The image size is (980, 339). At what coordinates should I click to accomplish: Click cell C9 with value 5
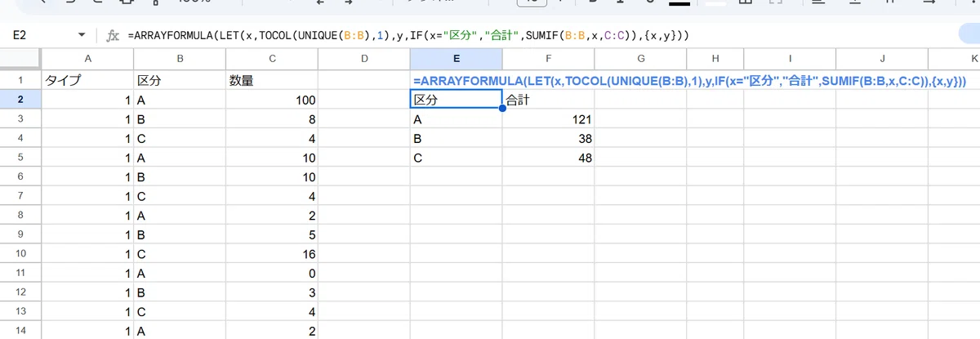click(272, 235)
